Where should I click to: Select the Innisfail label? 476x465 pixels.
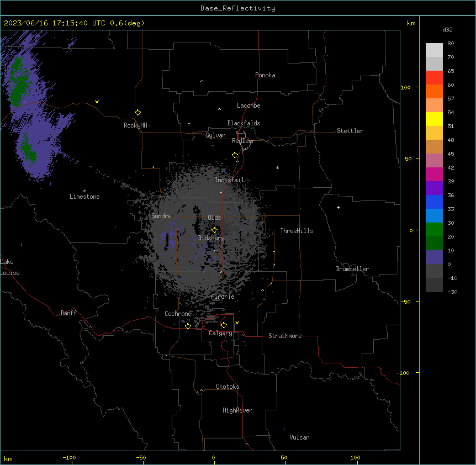pos(230,180)
